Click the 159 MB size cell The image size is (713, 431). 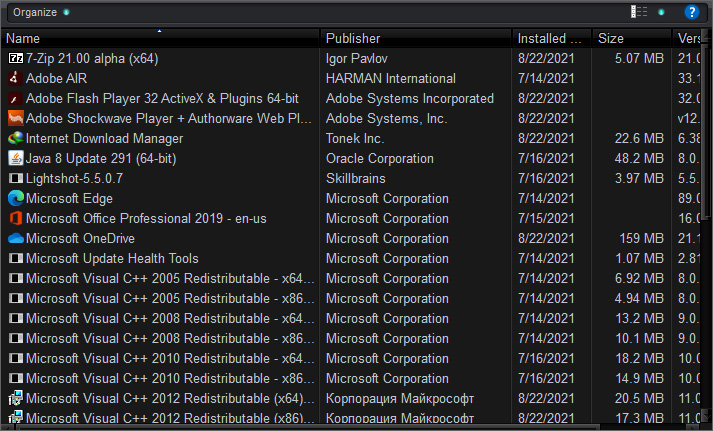point(641,238)
